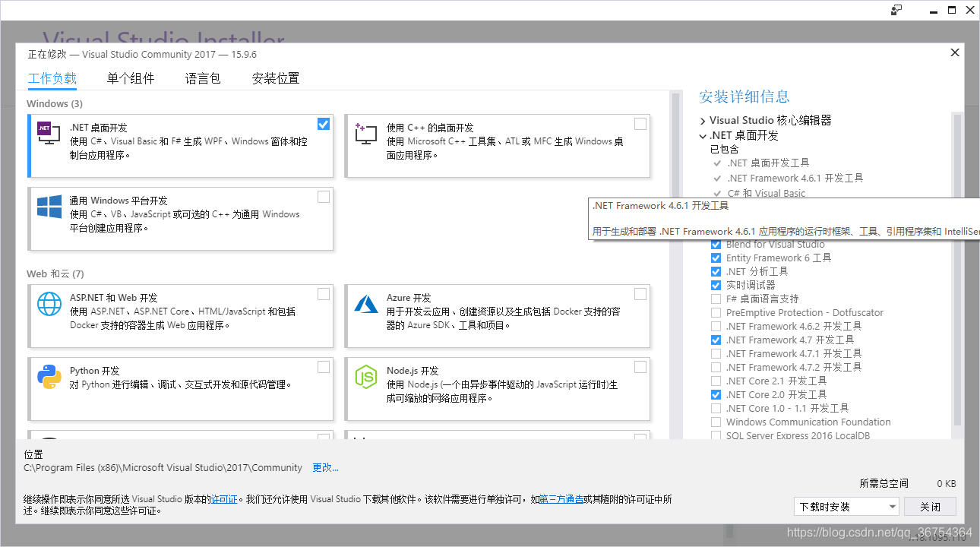Check the Azure 开发 workload checkbox
The height and width of the screenshot is (547, 980).
coord(640,294)
